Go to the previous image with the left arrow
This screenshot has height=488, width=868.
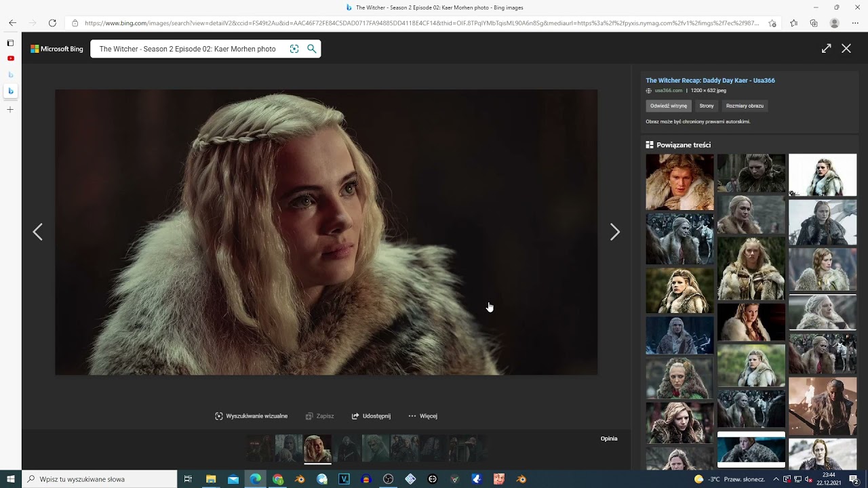coord(37,232)
